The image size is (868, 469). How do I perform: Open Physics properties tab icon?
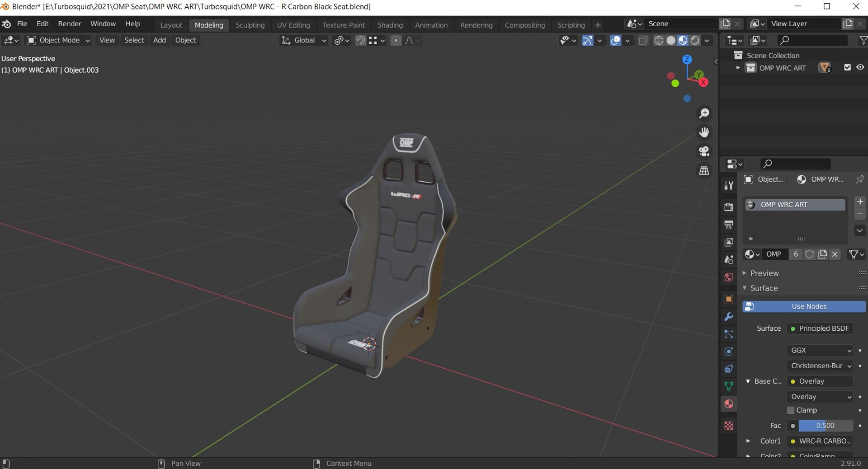tap(729, 352)
